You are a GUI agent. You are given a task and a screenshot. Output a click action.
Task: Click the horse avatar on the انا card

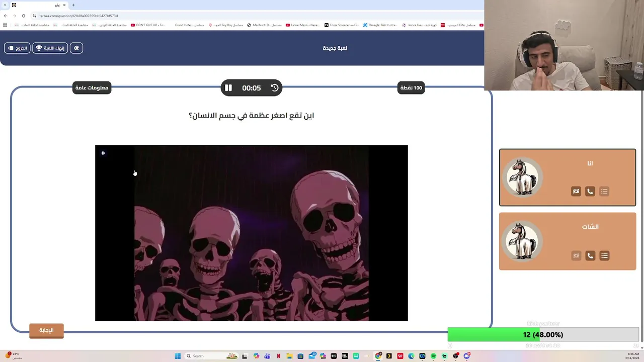point(523,177)
